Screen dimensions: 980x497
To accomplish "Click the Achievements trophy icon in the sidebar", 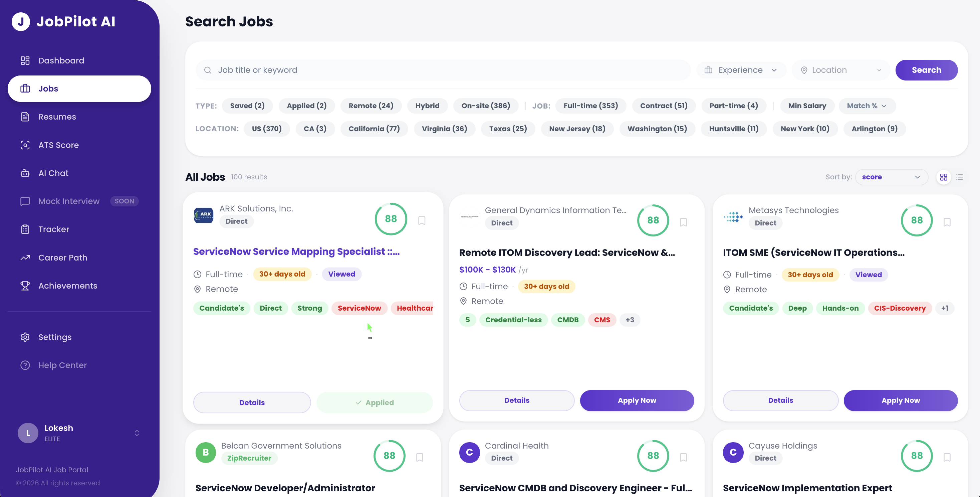I will pos(25,286).
